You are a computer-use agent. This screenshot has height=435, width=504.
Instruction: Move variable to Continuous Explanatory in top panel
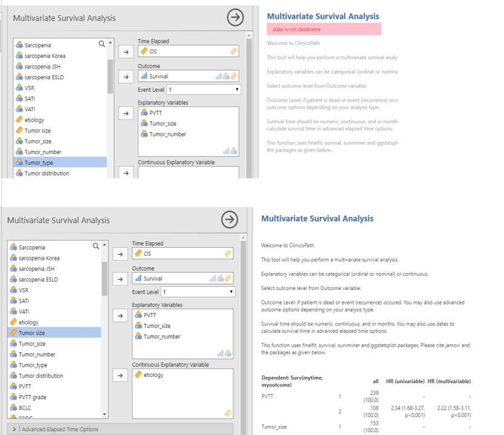click(x=126, y=173)
